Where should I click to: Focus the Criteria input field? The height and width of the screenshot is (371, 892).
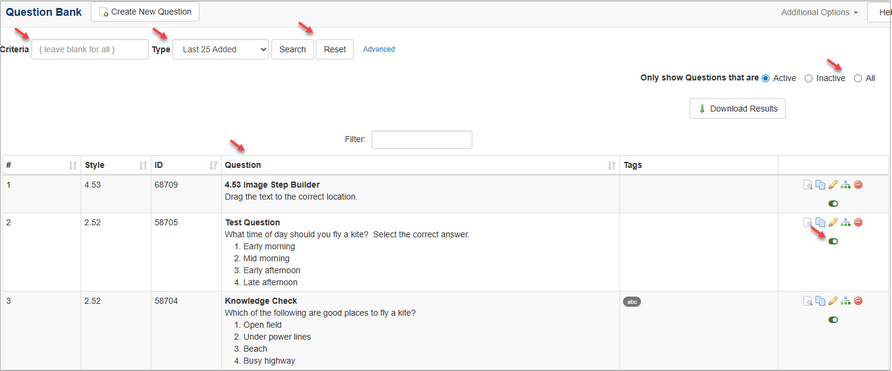(x=90, y=50)
